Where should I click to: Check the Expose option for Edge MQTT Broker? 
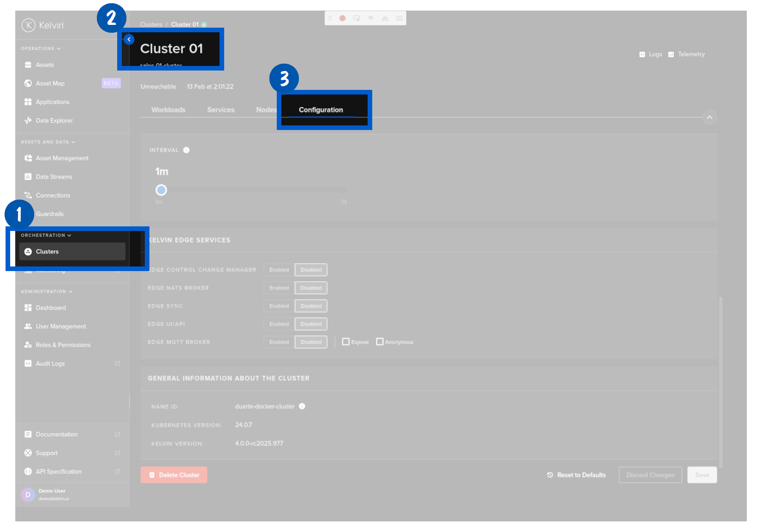(x=346, y=342)
